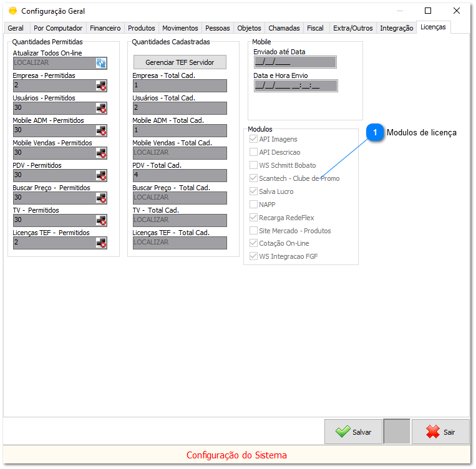476x469 pixels.
Task: Click the refresh icon in Atualizar Todos On-line
Action: click(101, 63)
